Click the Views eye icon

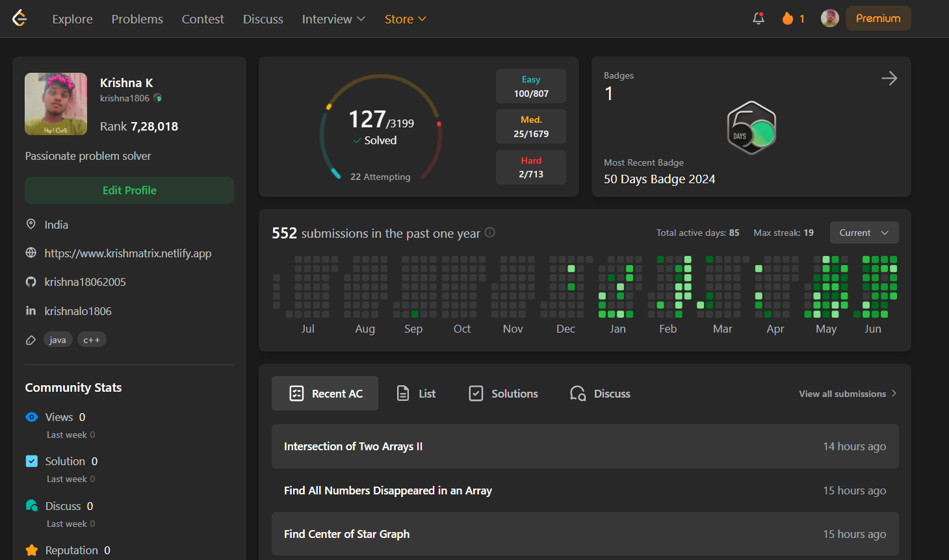tap(31, 417)
